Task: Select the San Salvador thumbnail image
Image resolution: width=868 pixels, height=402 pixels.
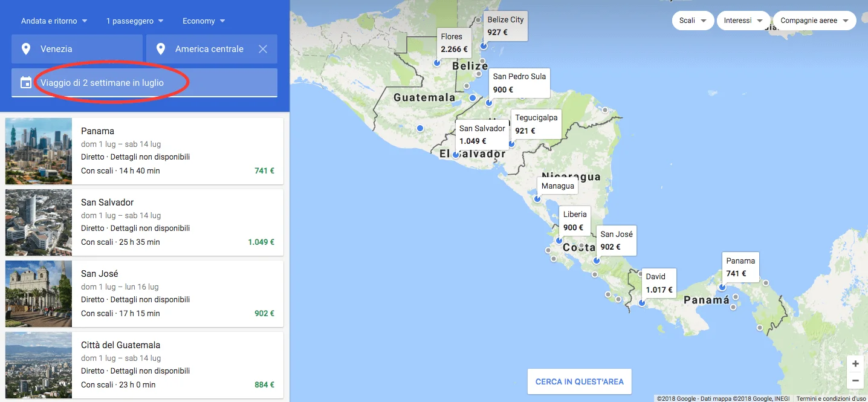Action: [39, 222]
